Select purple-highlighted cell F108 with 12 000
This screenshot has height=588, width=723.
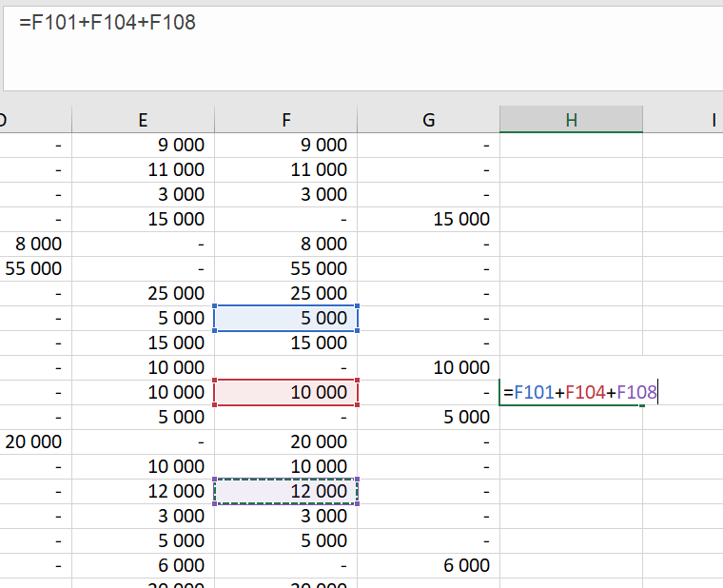(286, 491)
